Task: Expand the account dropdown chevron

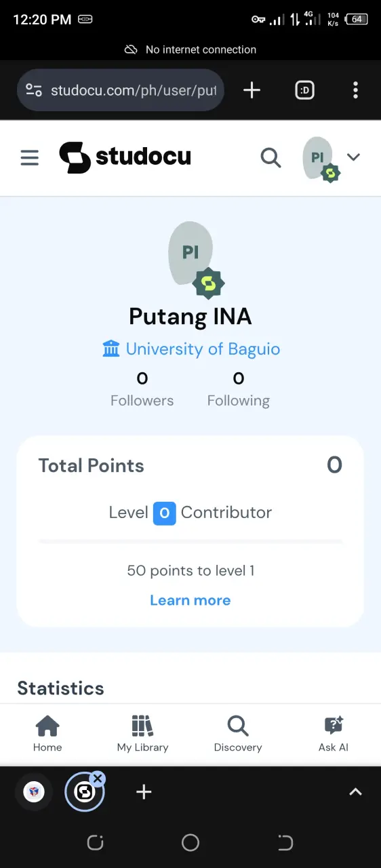Action: point(353,157)
